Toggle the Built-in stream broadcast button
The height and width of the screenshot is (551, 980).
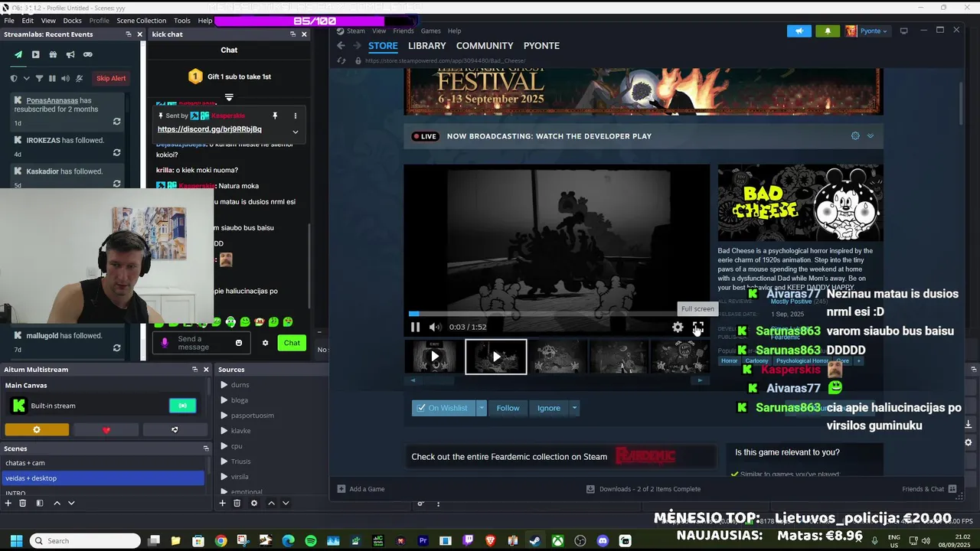coord(182,406)
